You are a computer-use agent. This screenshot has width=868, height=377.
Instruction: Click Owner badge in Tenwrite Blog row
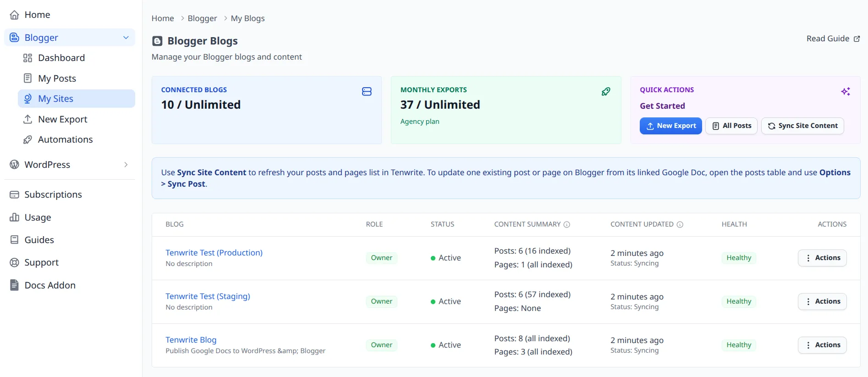tap(382, 345)
